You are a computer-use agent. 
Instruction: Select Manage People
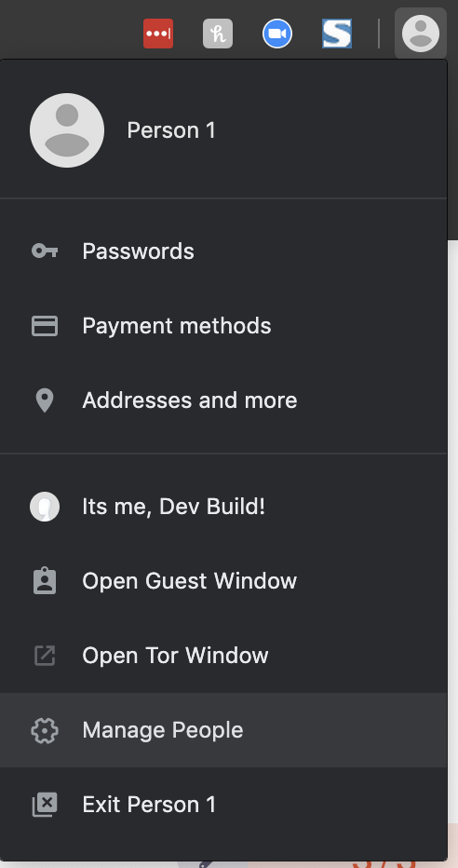tap(223, 730)
